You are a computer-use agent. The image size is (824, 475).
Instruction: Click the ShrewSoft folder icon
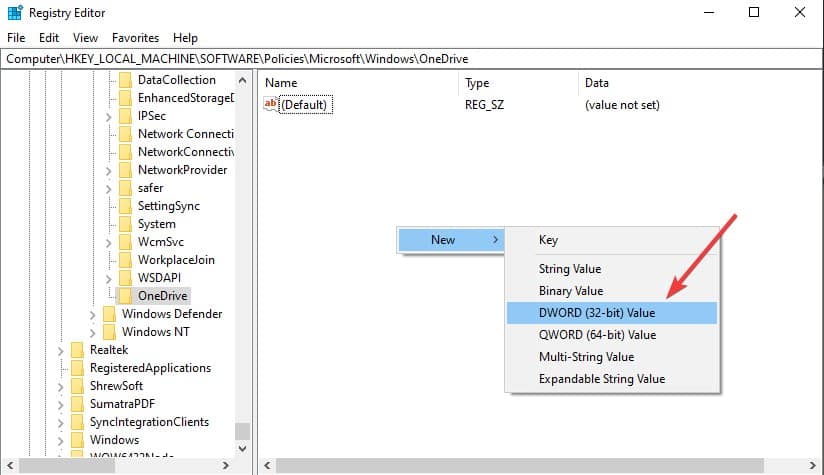tap(77, 386)
